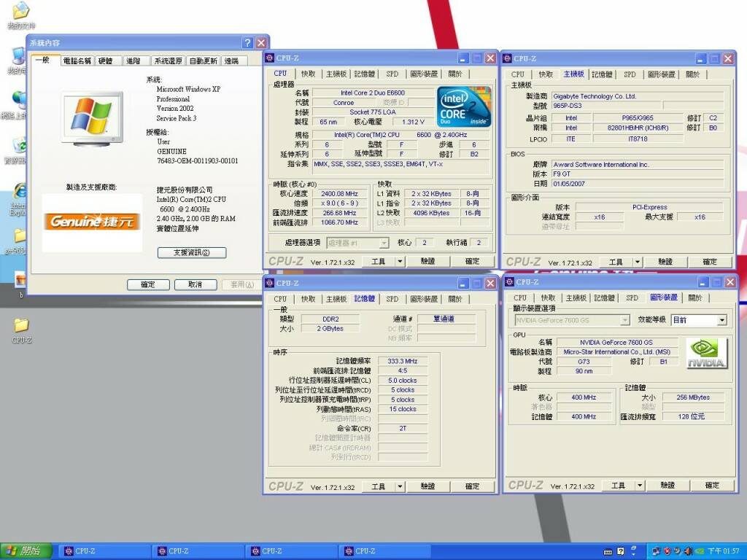Open the network places desktop icon
This screenshot has height=560, width=747.
(x=19, y=100)
